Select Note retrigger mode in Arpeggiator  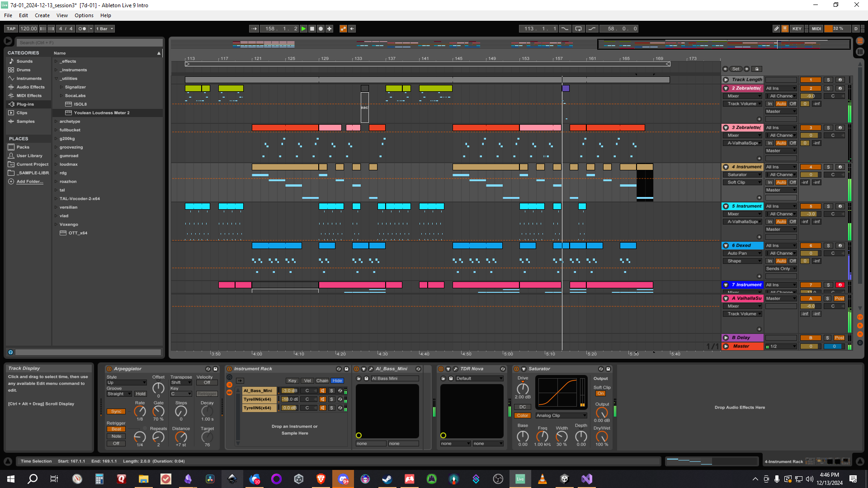pyautogui.click(x=116, y=436)
